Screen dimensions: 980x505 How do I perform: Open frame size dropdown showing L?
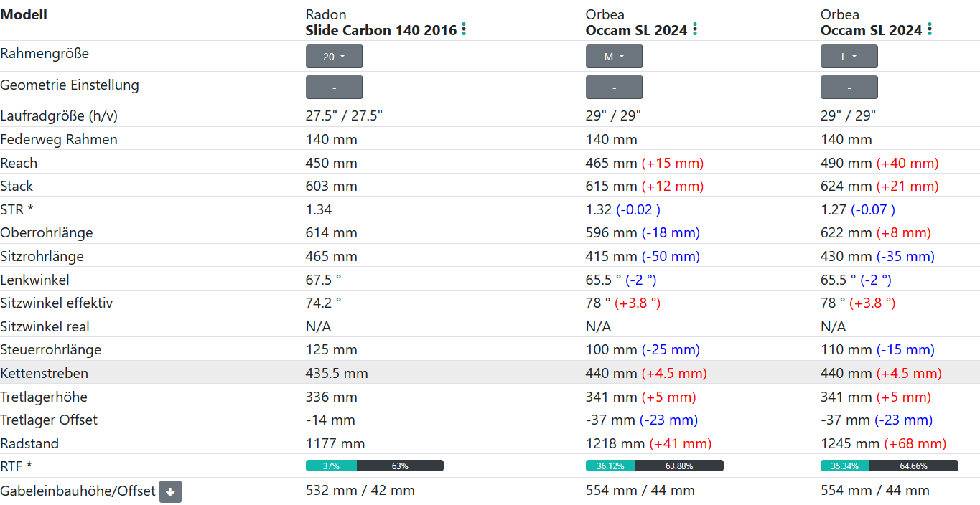pyautogui.click(x=849, y=57)
